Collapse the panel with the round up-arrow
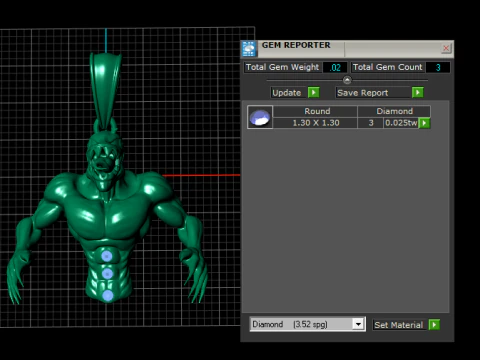 [x=347, y=80]
